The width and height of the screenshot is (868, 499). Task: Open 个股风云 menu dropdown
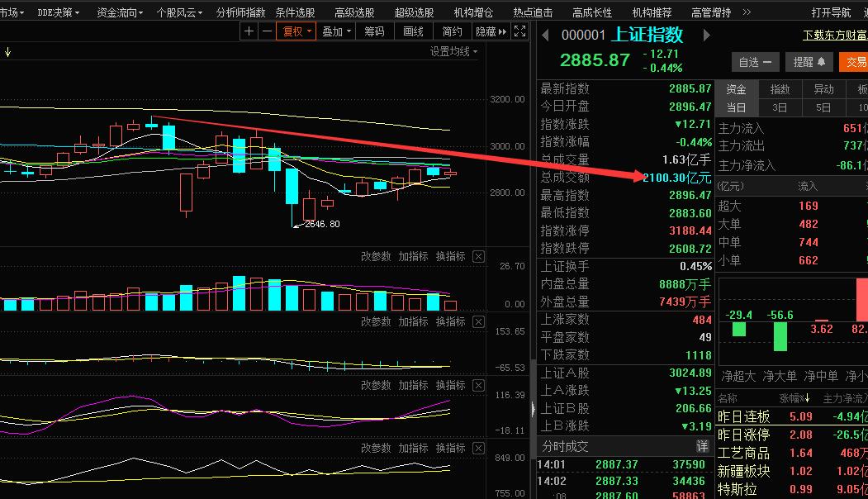tap(179, 12)
